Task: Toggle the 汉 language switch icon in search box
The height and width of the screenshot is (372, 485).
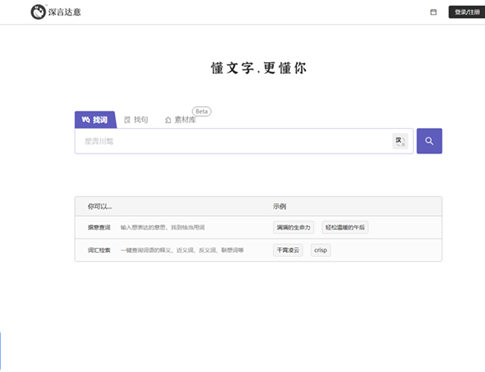Action: [400, 141]
